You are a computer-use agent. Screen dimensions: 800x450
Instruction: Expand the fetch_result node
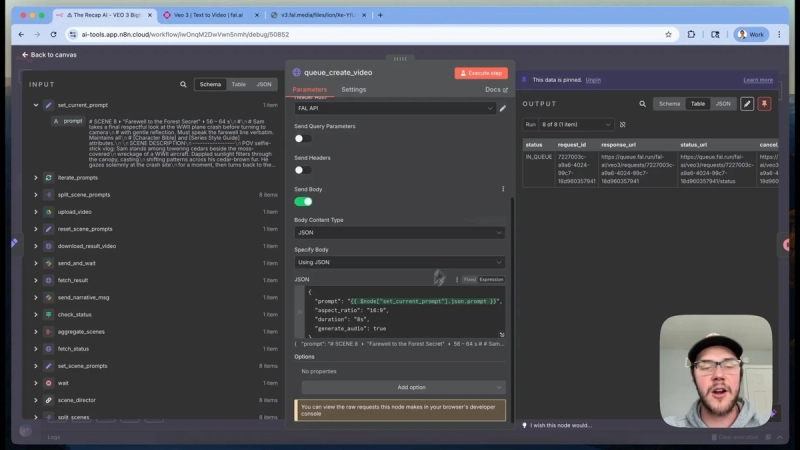(36, 280)
